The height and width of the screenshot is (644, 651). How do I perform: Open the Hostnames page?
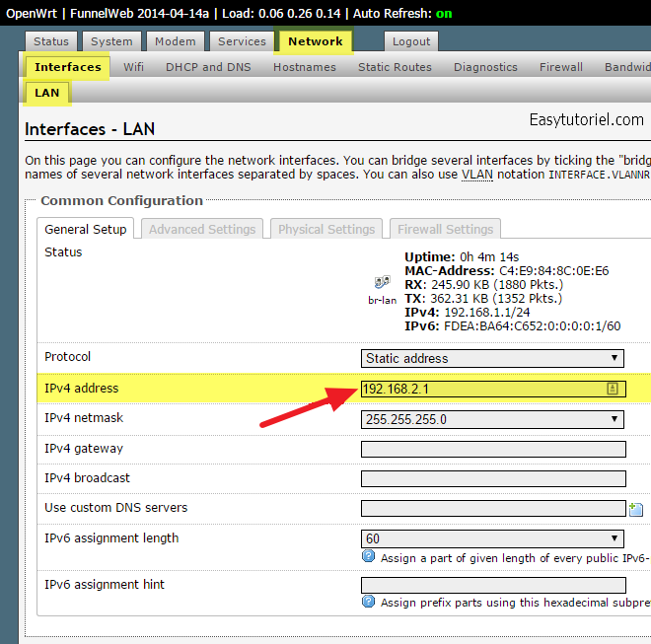click(x=305, y=67)
